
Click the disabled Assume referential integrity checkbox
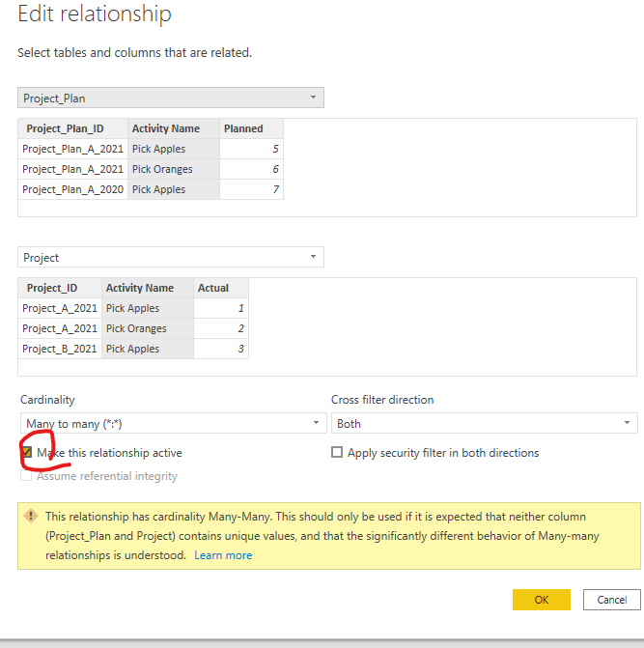[x=26, y=476]
